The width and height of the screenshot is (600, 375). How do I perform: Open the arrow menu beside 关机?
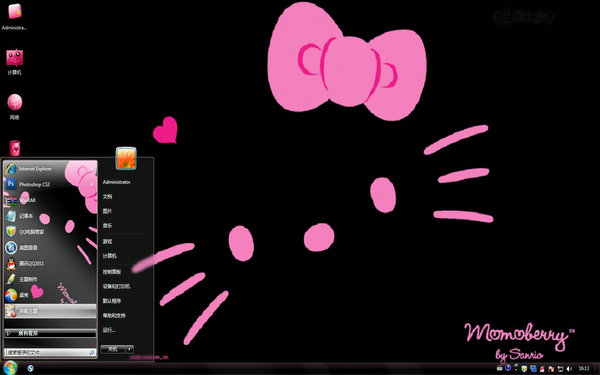[x=130, y=349]
